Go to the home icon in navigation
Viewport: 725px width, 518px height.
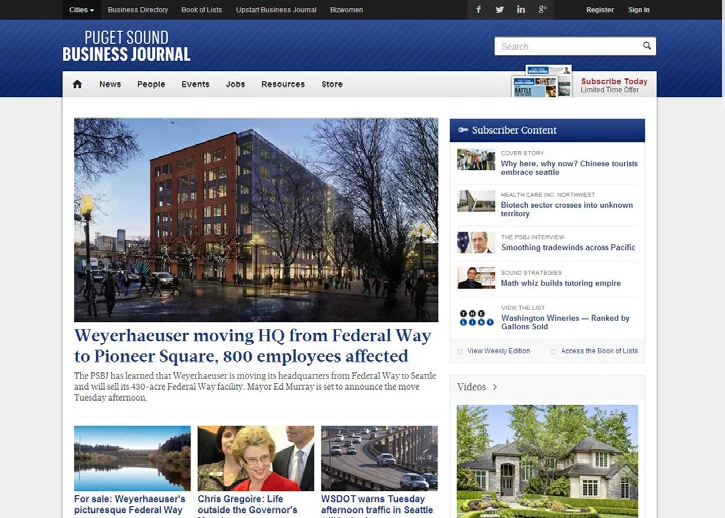[77, 84]
